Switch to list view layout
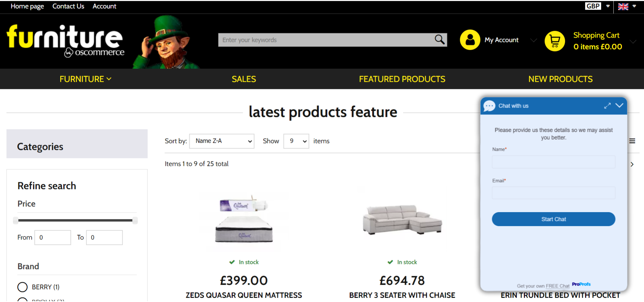644x302 pixels. point(632,141)
